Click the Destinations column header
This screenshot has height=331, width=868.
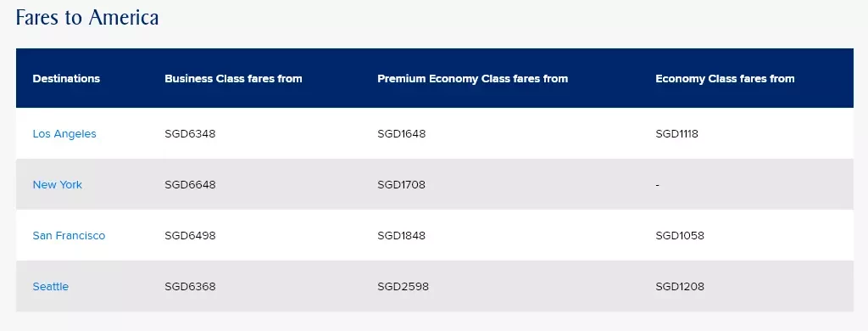click(x=66, y=79)
